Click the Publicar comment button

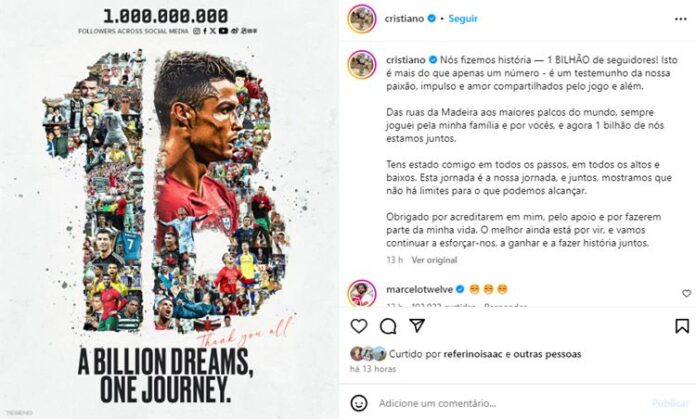pyautogui.click(x=670, y=403)
